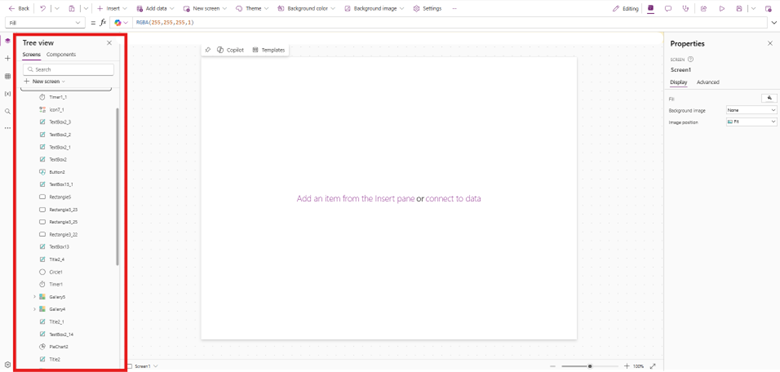Open the Background image None combo box
Image resolution: width=780 pixels, height=372 pixels.
(x=752, y=110)
